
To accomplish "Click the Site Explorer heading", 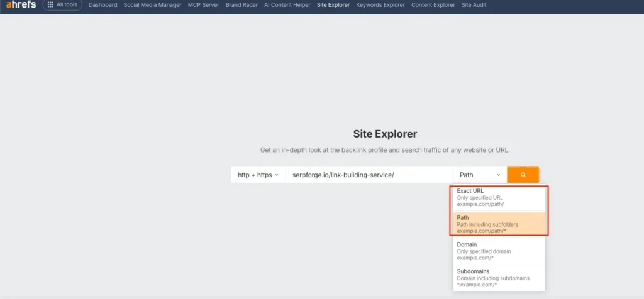I will [x=385, y=134].
